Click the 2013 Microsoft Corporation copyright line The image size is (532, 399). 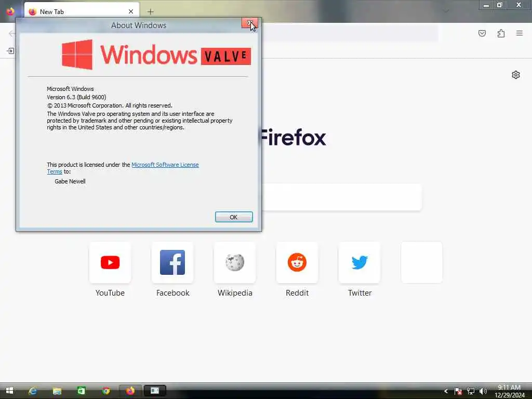110,105
